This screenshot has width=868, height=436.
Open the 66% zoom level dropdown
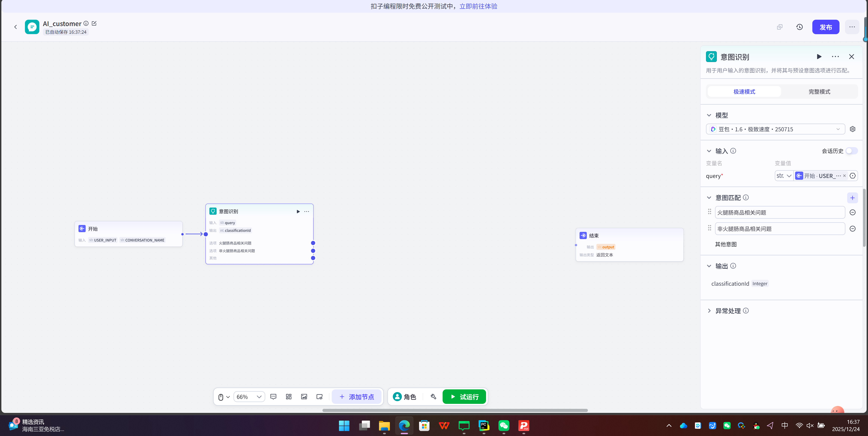(249, 397)
